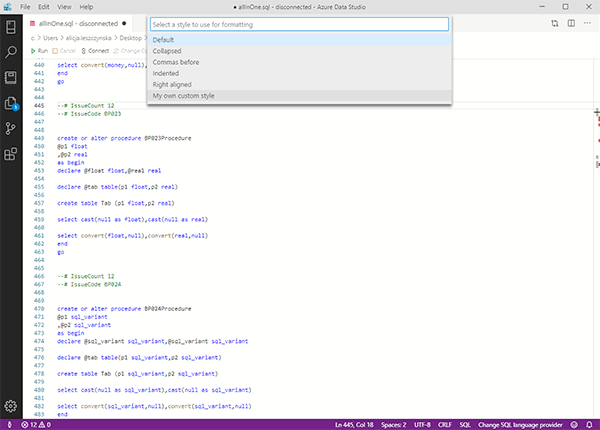600x430 pixels.
Task: Click the 'go' statement on line 463
Action: click(x=60, y=252)
